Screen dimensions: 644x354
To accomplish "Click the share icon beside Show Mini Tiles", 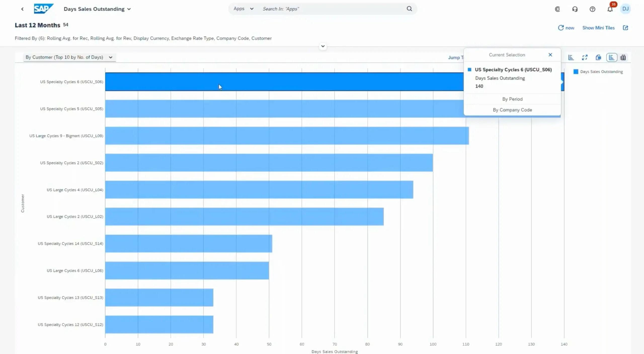I will tap(625, 28).
